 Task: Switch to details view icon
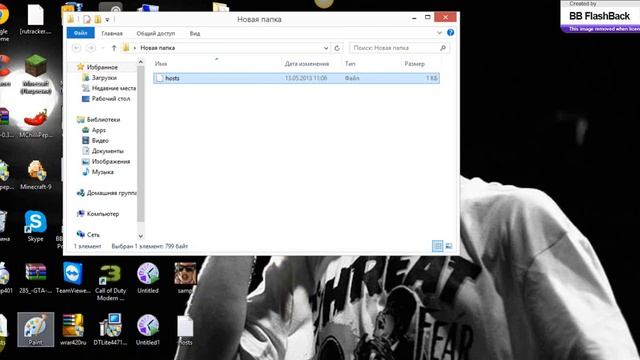[x=438, y=246]
